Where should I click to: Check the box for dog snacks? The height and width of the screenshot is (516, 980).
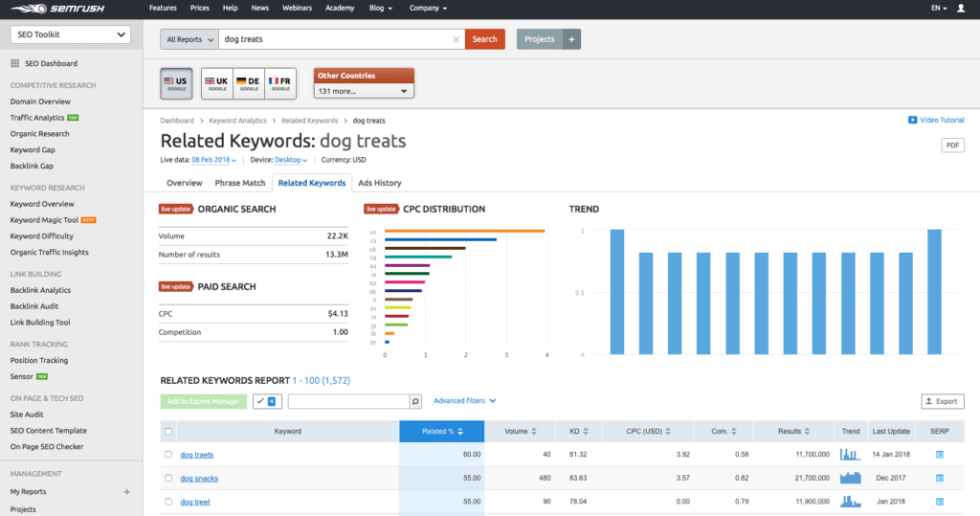(x=168, y=478)
